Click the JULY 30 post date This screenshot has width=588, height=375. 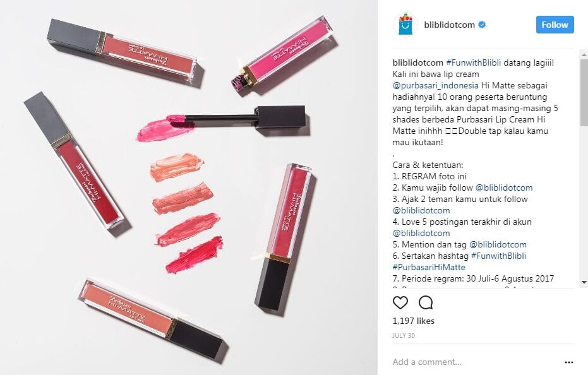[x=404, y=336]
